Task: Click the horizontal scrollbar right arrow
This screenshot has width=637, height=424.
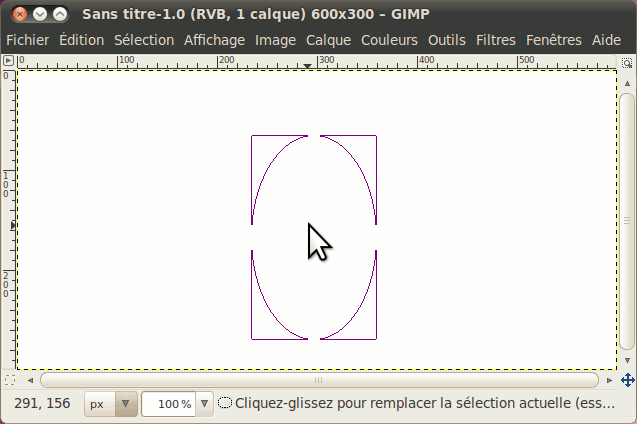Action: pos(610,380)
